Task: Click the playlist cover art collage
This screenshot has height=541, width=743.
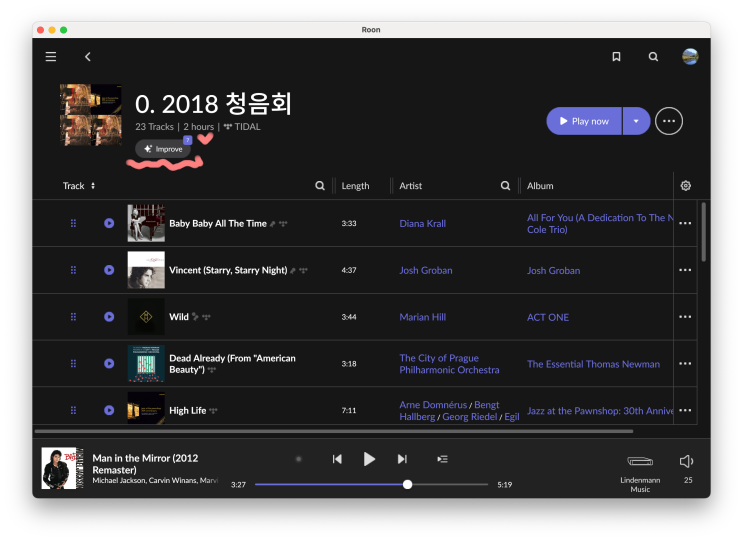Action: pyautogui.click(x=91, y=115)
